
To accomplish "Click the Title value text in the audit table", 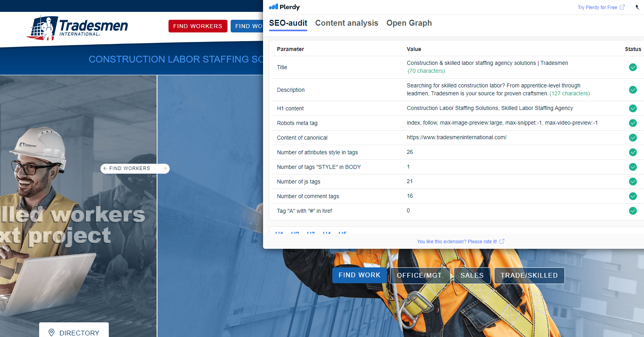I will pyautogui.click(x=487, y=63).
